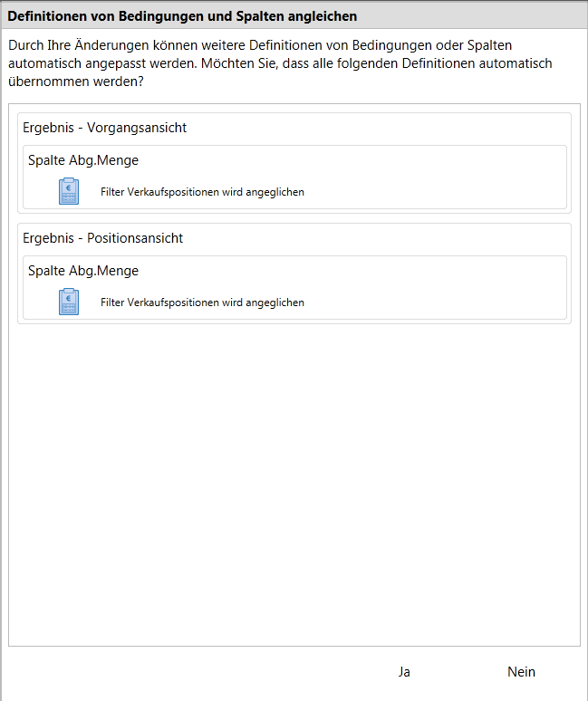Image resolution: width=588 pixels, height=701 pixels.
Task: Click the word 'Positionsansicht' in second group header
Action: point(135,238)
